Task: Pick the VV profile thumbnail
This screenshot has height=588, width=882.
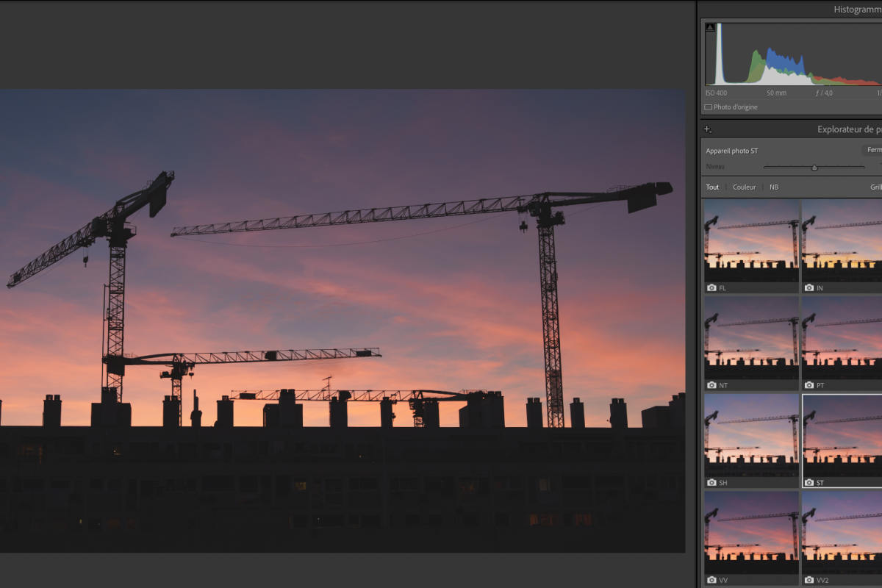Action: [751, 539]
